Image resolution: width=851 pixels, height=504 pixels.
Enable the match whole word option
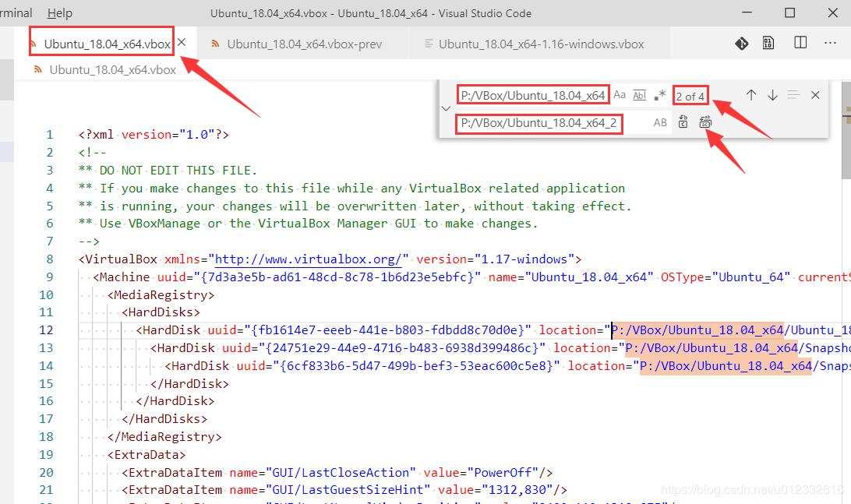(x=640, y=95)
